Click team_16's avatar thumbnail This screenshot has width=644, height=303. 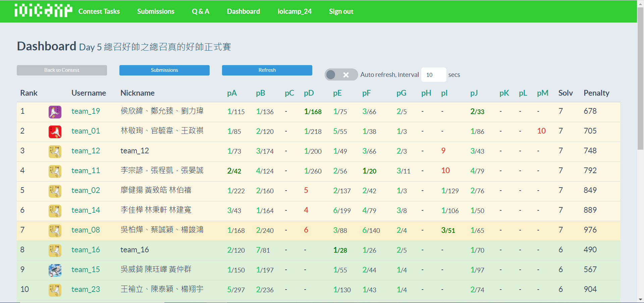pyautogui.click(x=55, y=251)
